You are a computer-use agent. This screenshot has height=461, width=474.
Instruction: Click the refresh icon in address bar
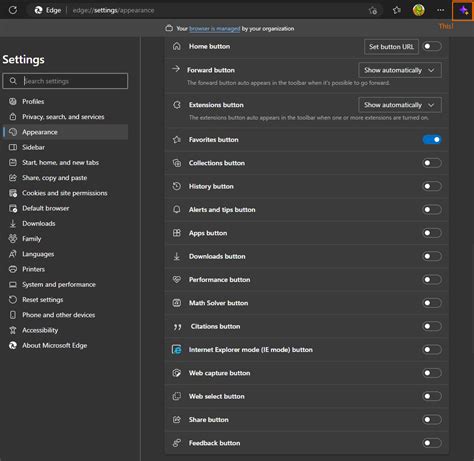13,10
